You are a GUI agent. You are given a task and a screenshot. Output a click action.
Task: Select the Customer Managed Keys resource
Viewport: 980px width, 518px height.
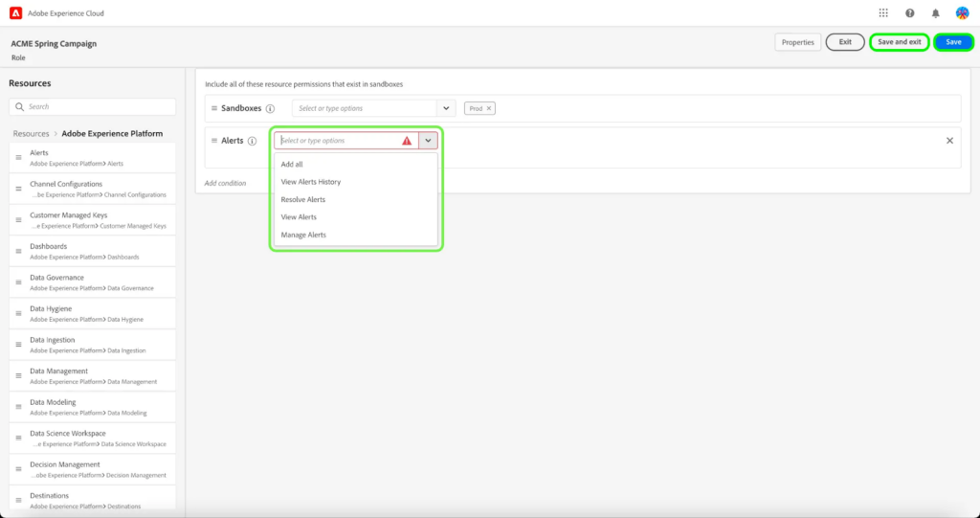tap(93, 220)
